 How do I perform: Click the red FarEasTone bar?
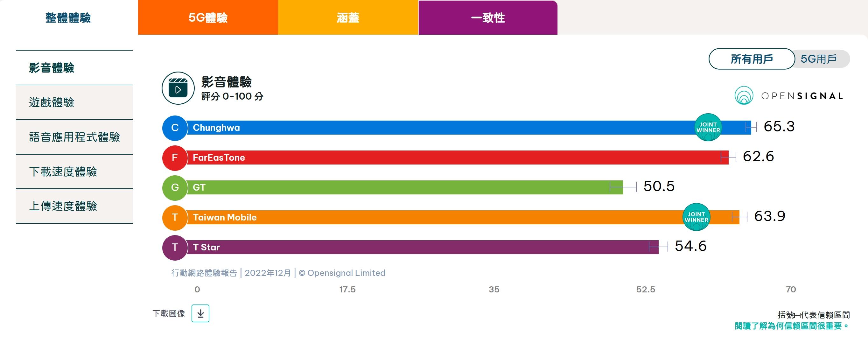click(457, 157)
